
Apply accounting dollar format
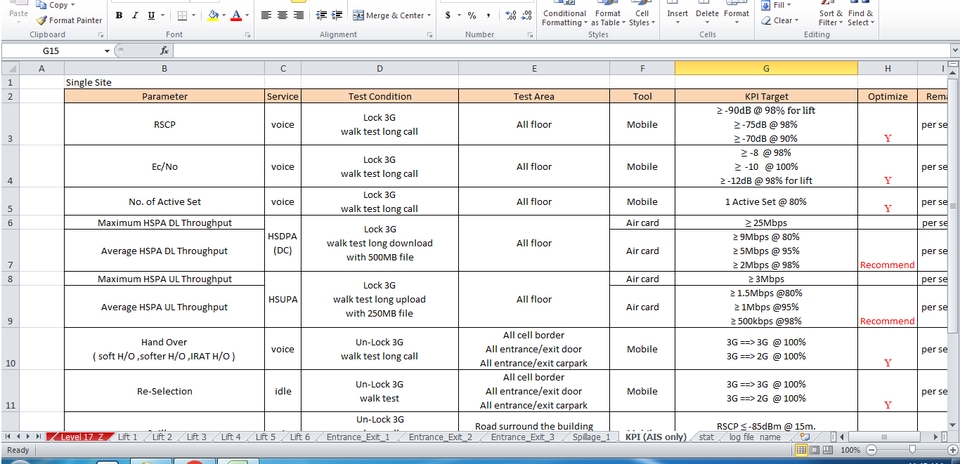[x=448, y=15]
